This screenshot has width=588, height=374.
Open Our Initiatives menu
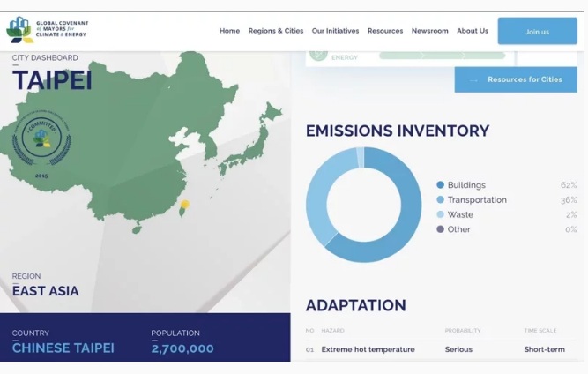click(x=335, y=31)
